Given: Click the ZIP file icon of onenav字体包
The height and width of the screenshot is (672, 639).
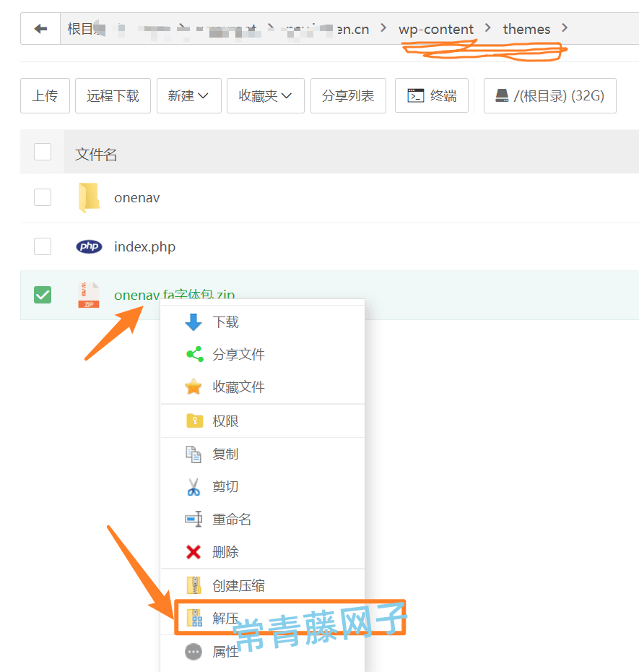Looking at the screenshot, I should (x=89, y=295).
